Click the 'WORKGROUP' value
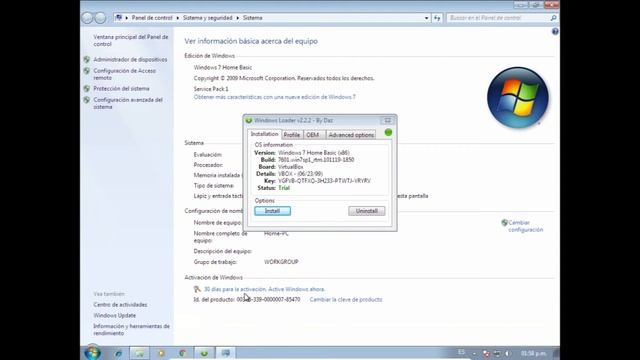Image resolution: width=640 pixels, height=360 pixels. point(281,262)
